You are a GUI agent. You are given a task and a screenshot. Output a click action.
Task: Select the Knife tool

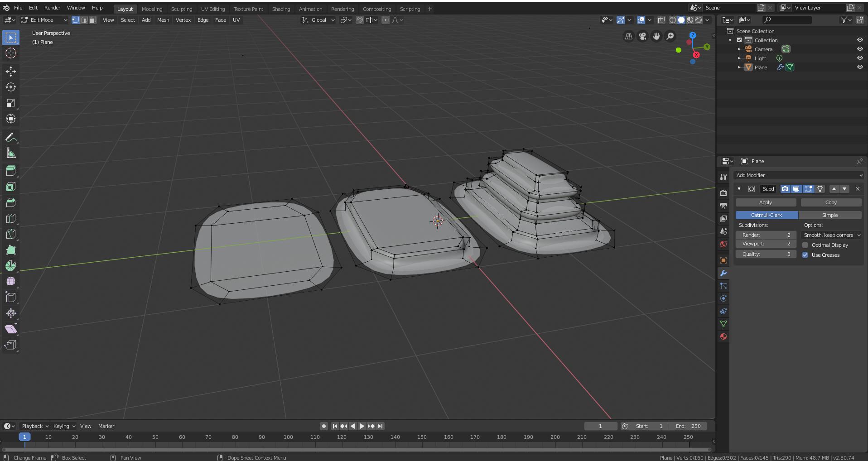[11, 235]
